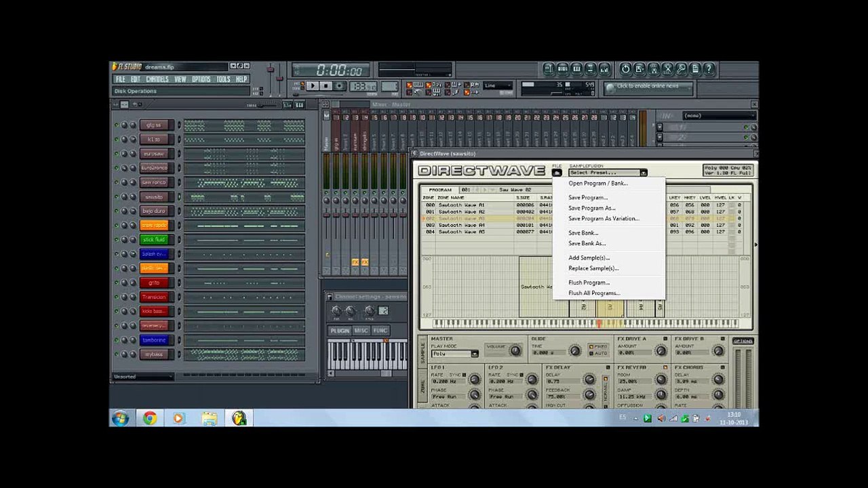Open the Unsorted channel filter dropdown
Image resolution: width=868 pixels, height=488 pixels.
[143, 377]
